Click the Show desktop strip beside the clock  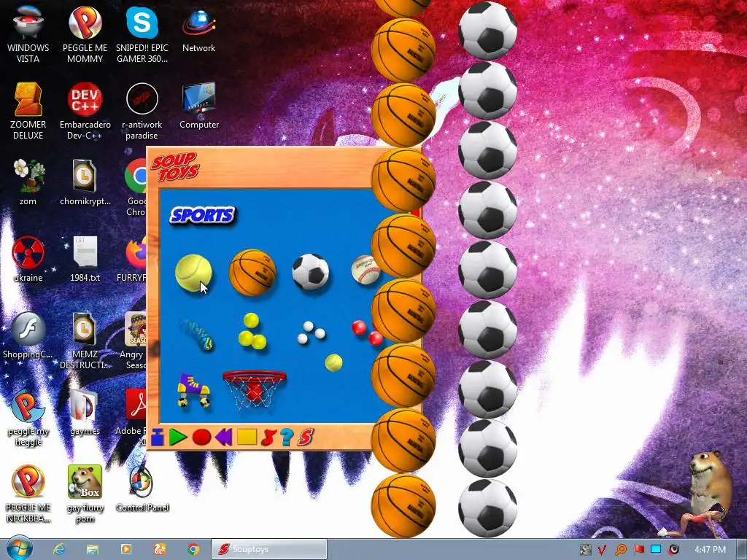(741, 549)
